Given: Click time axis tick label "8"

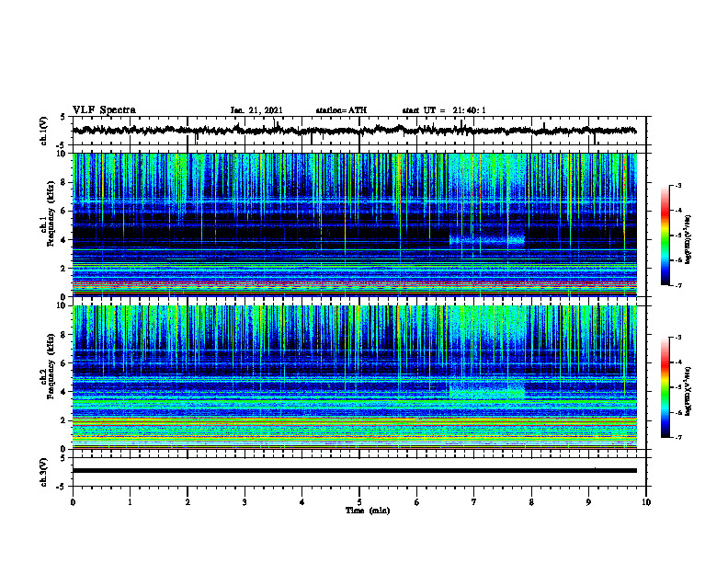Looking at the screenshot, I should point(531,502).
